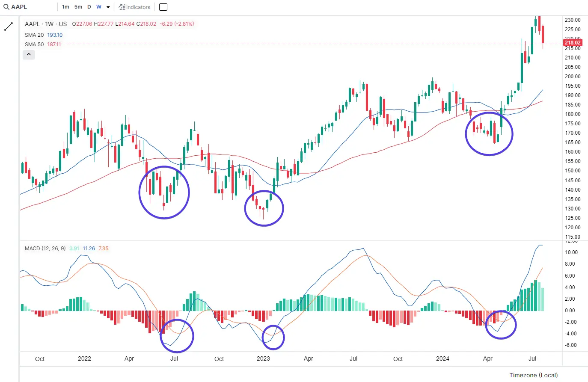Viewport: 588px width, 382px height.
Task: Select the 5m timeframe
Action: coord(78,7)
